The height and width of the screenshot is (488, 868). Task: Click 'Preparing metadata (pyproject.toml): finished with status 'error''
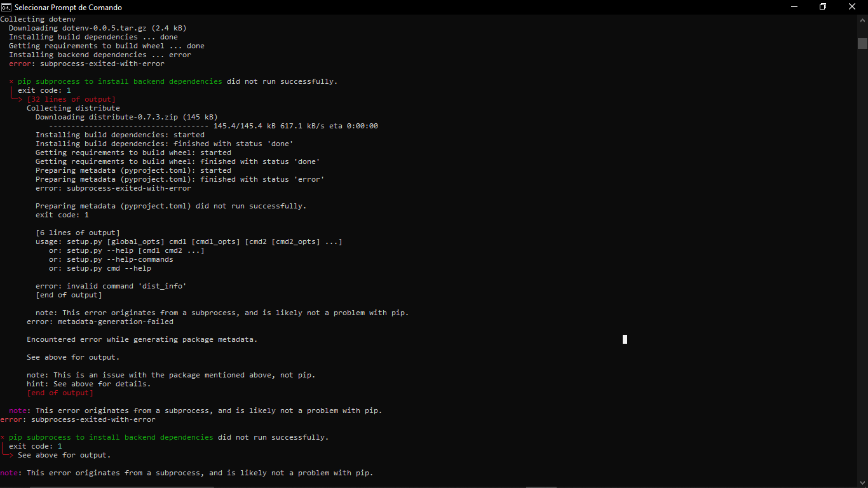180,179
